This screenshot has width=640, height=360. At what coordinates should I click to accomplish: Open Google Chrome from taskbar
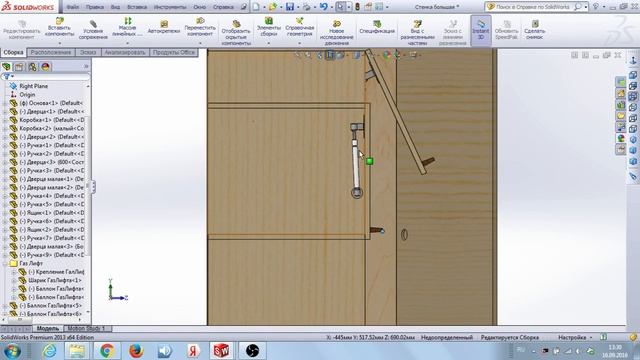(107, 351)
